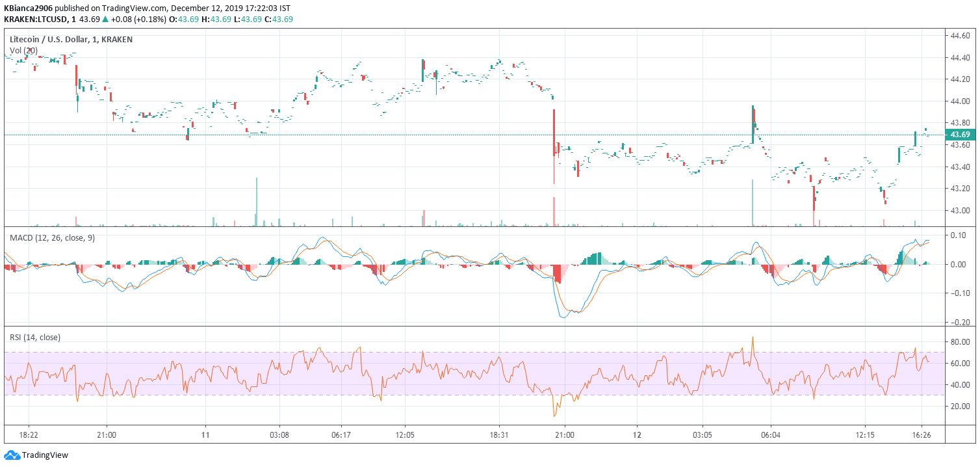980x467 pixels.
Task: Click the 21:00 label left of date 11
Action: coord(107,434)
